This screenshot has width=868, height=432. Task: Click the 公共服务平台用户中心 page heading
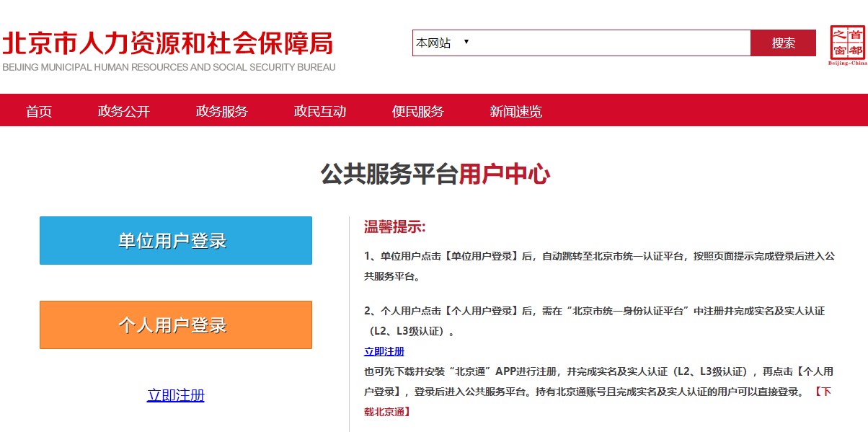point(435,175)
